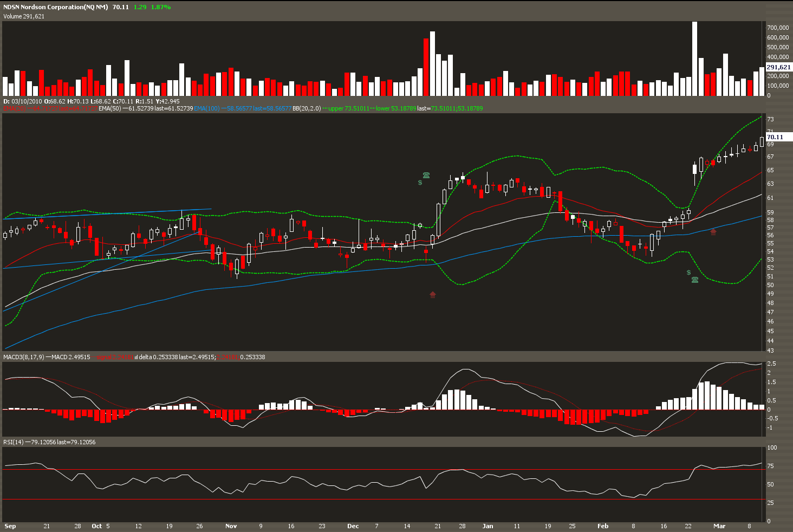The height and width of the screenshot is (532, 793).
Task: Click the dollar sign marker above December 21
Action: (420, 183)
